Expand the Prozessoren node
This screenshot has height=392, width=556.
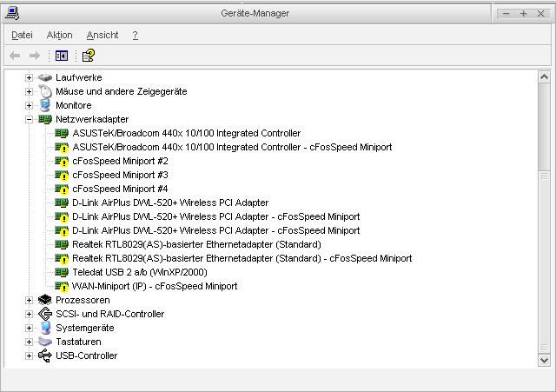pos(29,300)
